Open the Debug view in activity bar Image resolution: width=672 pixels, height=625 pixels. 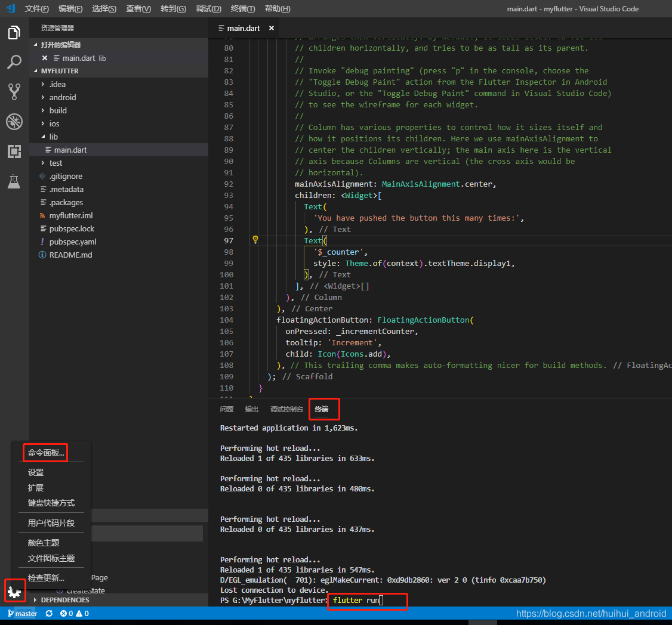[14, 122]
